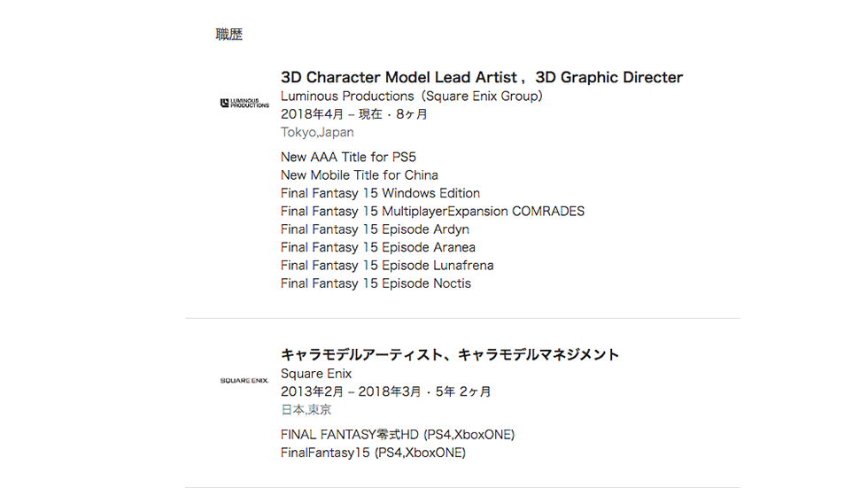Click the FinalFantasy15 (PS4,XboxONE) entry

tap(373, 453)
